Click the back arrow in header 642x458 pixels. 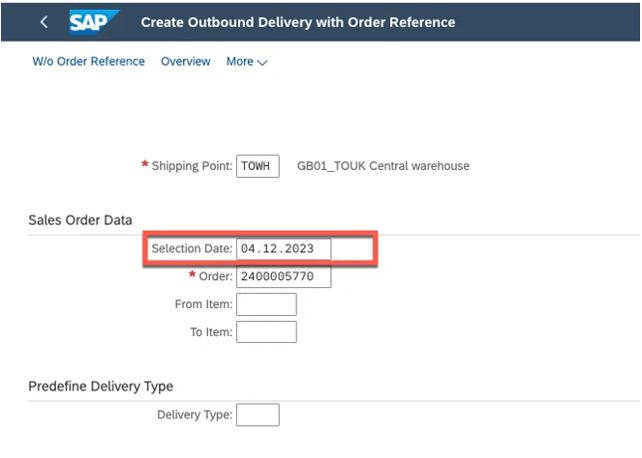point(44,21)
